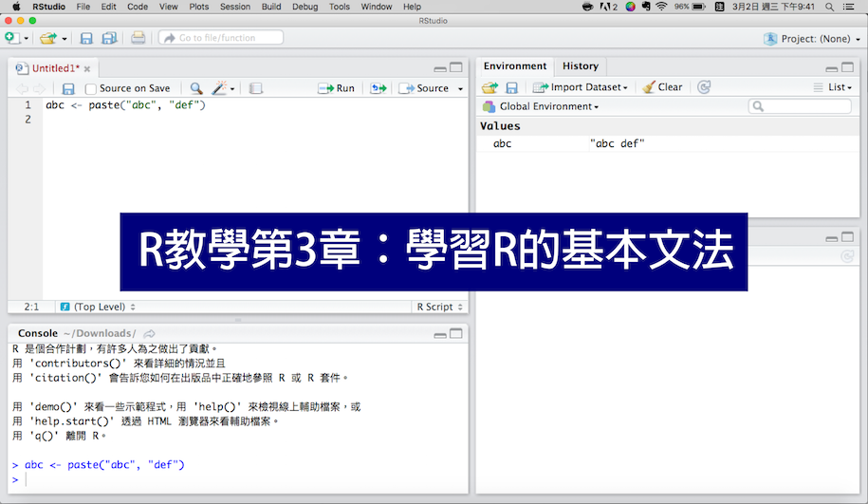Click the editor back navigation arrow
The image size is (868, 504).
click(x=22, y=88)
